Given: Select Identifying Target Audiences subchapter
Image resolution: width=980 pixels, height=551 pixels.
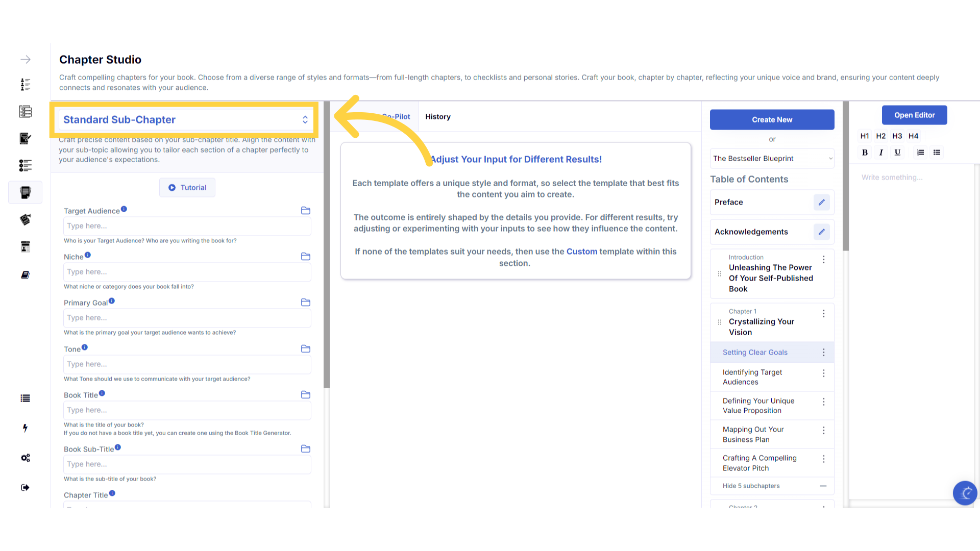Looking at the screenshot, I should coord(752,377).
